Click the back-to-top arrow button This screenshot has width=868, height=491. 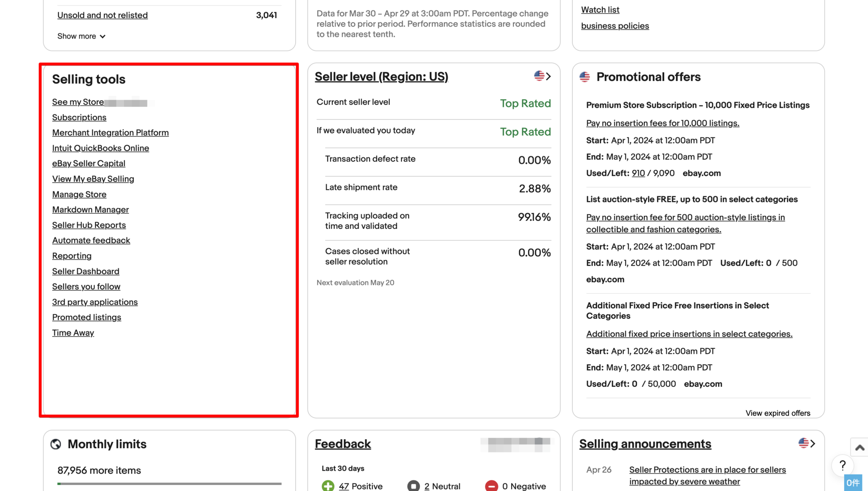click(x=860, y=447)
